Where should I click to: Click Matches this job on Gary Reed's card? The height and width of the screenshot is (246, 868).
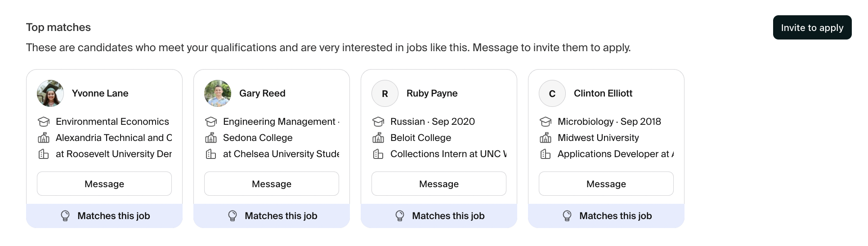(281, 216)
